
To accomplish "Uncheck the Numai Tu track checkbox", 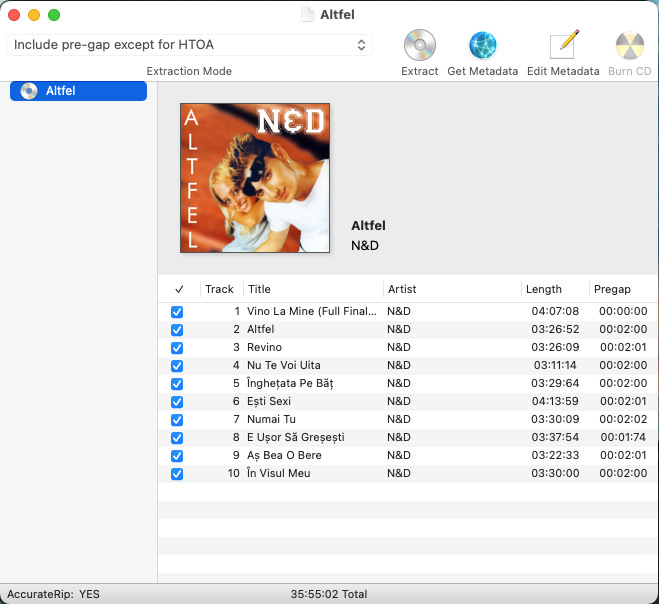I will [x=177, y=419].
